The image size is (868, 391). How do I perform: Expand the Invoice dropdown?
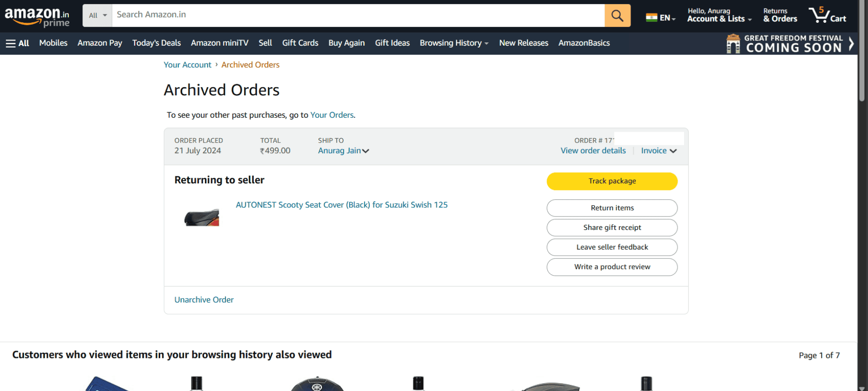(x=658, y=150)
